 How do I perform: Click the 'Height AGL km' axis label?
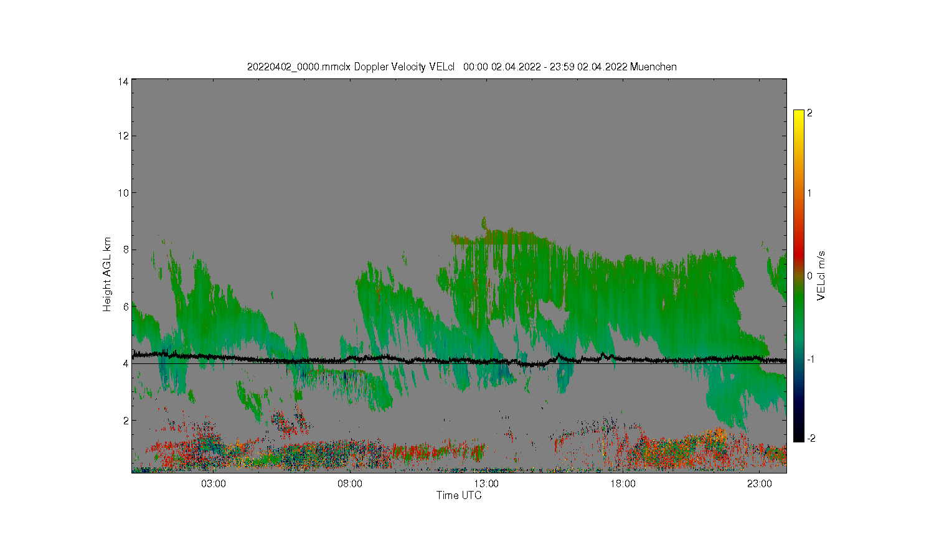[x=107, y=274]
